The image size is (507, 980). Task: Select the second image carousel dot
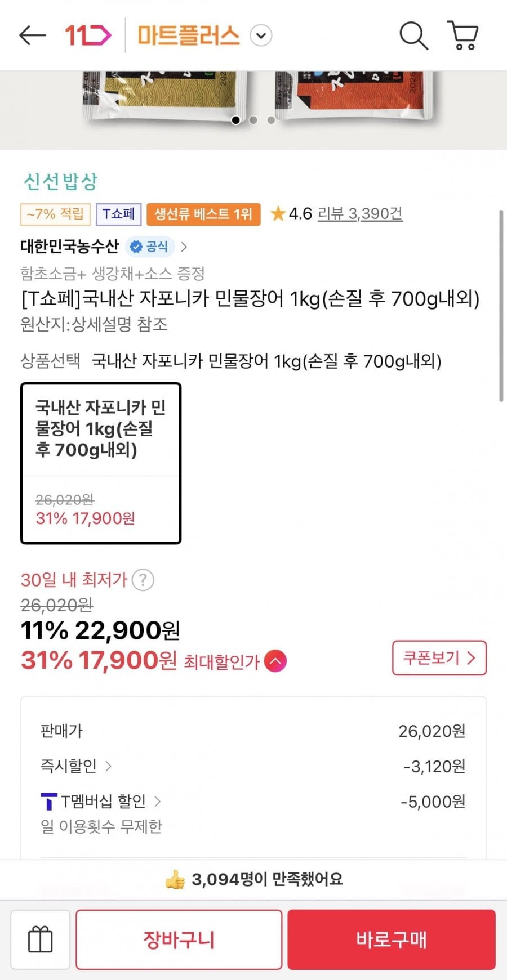[x=253, y=120]
